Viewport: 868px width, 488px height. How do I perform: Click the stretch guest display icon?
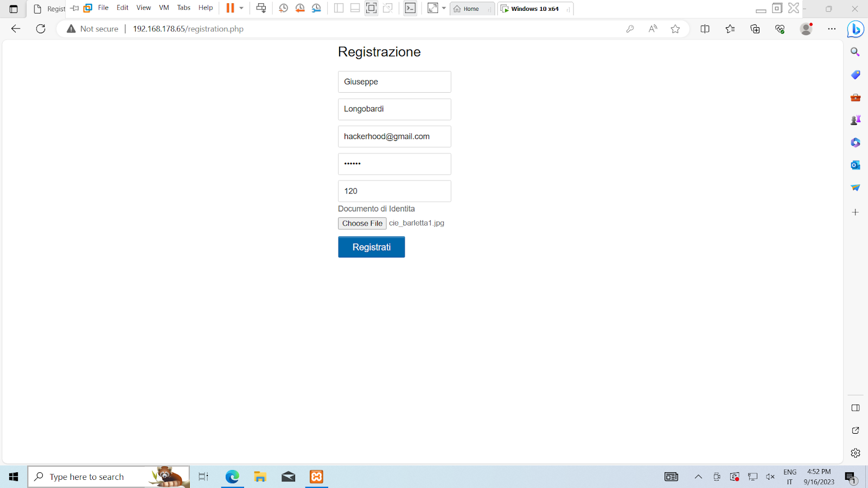coord(433,8)
